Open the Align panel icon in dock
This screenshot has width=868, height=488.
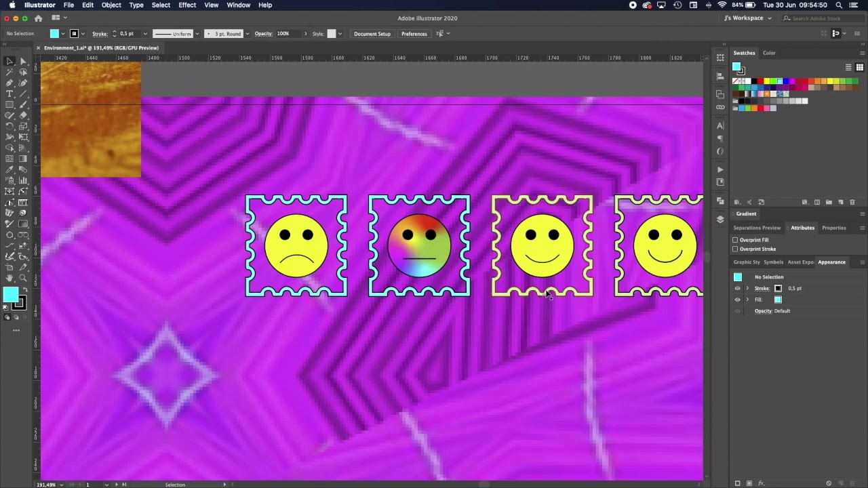pos(720,76)
